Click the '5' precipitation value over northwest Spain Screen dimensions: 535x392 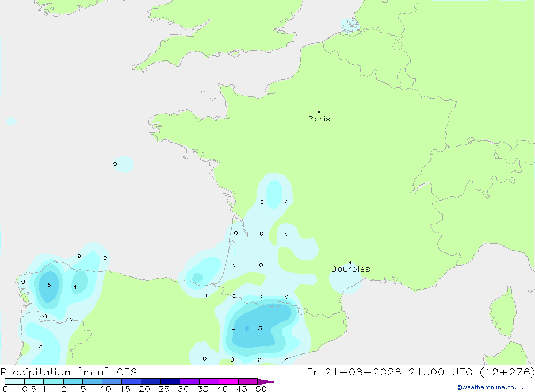tap(49, 285)
